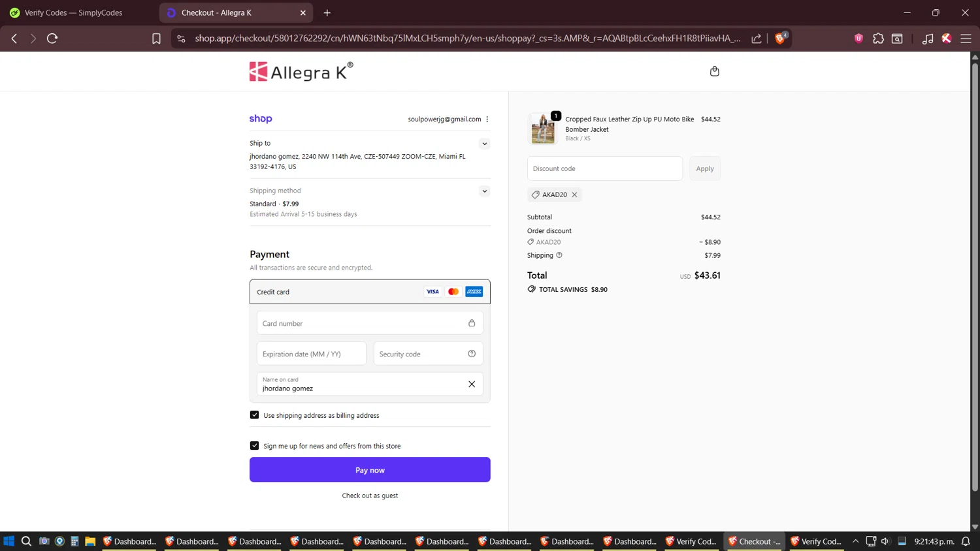Clear the name on card field

(x=472, y=384)
